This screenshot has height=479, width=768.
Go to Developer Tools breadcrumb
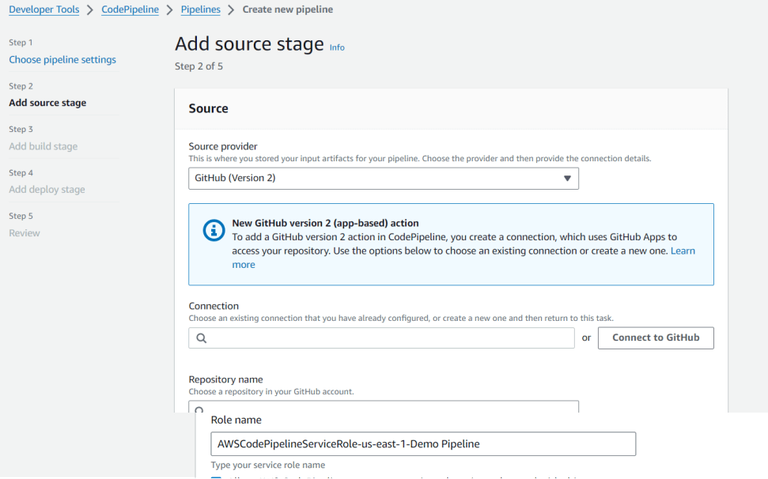point(43,10)
